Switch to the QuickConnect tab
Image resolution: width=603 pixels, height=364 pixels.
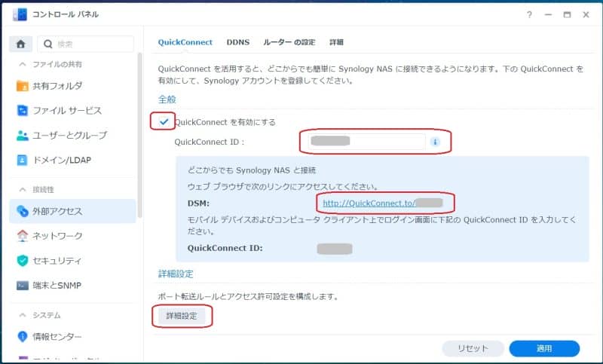185,42
